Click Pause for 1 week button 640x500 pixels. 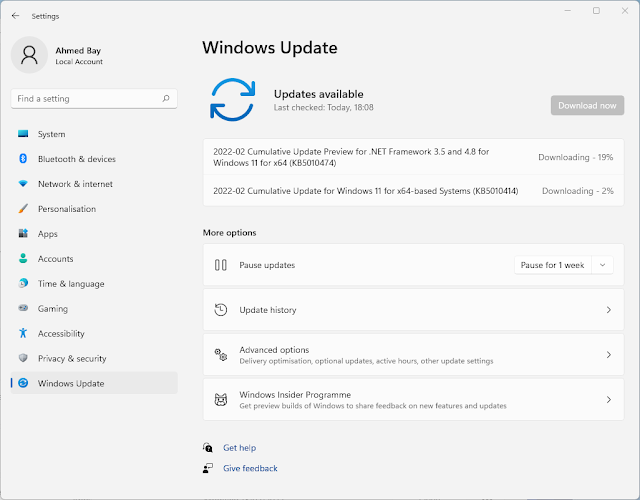click(553, 265)
